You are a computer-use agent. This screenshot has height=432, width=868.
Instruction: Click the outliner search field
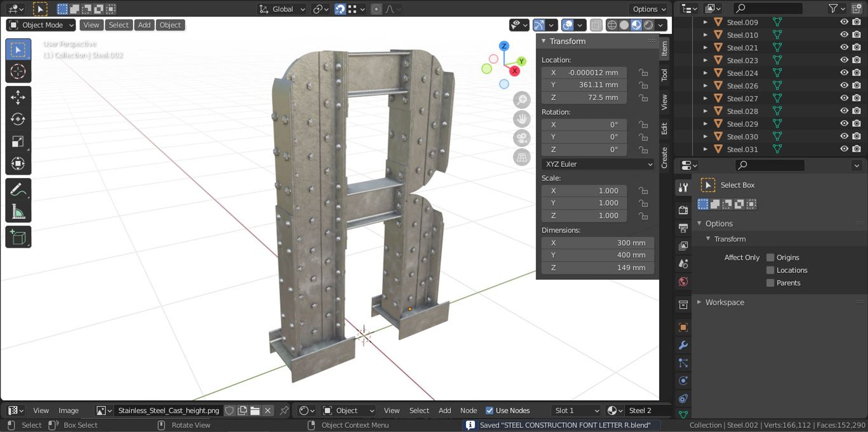(x=768, y=8)
